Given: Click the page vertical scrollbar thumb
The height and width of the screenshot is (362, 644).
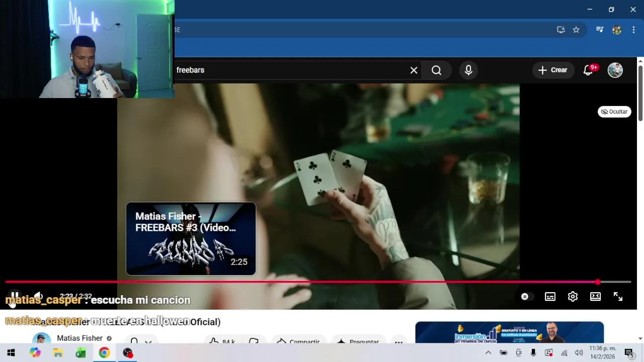Looking at the screenshot, I should click(x=640, y=93).
